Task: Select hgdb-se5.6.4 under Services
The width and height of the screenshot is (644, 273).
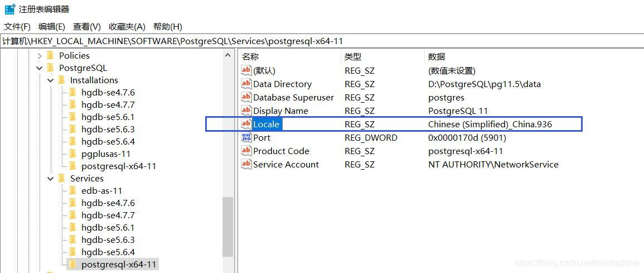Action: (108, 252)
